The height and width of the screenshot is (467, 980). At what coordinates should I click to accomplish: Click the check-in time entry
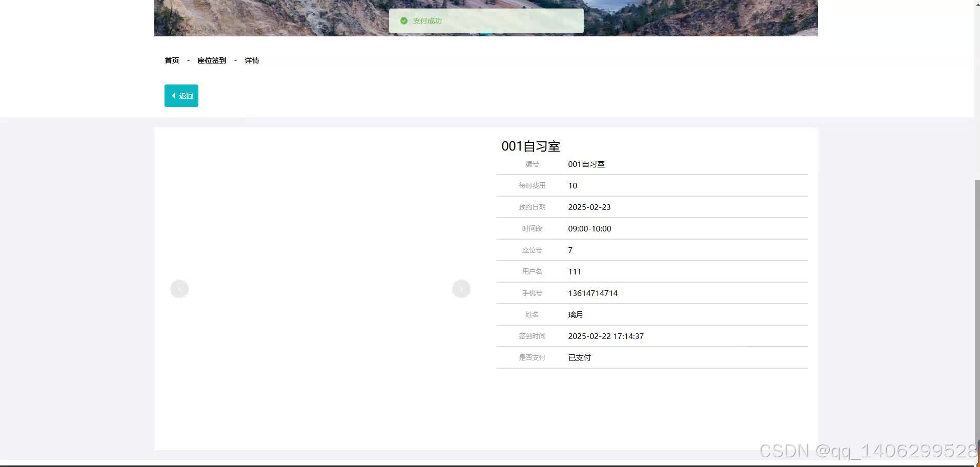click(x=606, y=336)
